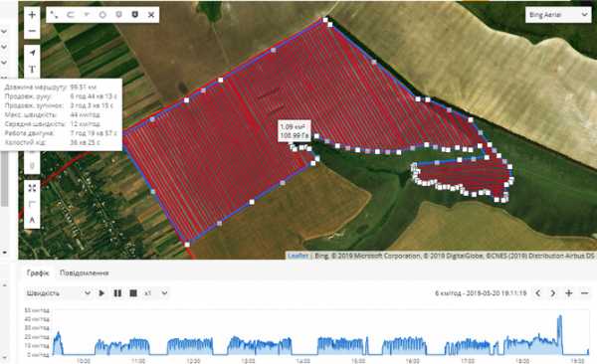This screenshot has width=597, height=364.
Task: Play the track playback
Action: [x=101, y=293]
